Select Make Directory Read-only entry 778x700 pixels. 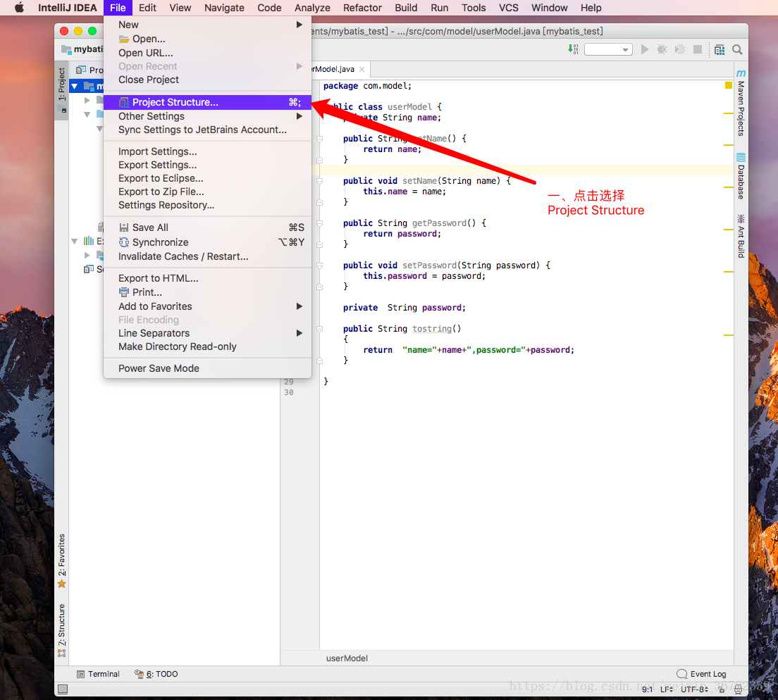pos(207,346)
